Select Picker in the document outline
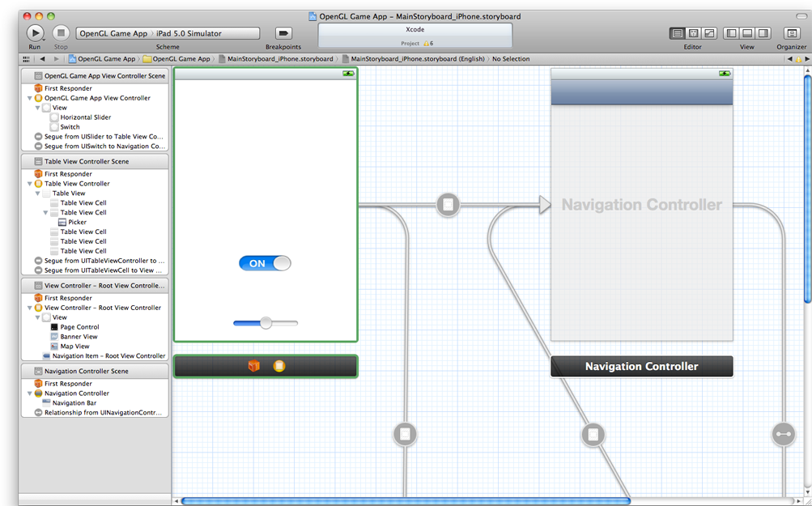Image resolution: width=812 pixels, height=506 pixels. (77, 222)
